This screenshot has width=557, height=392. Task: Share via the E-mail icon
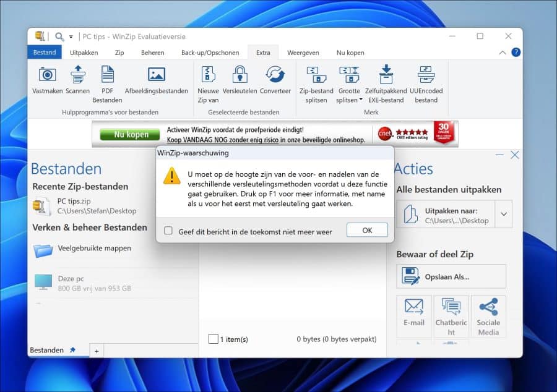[414, 315]
